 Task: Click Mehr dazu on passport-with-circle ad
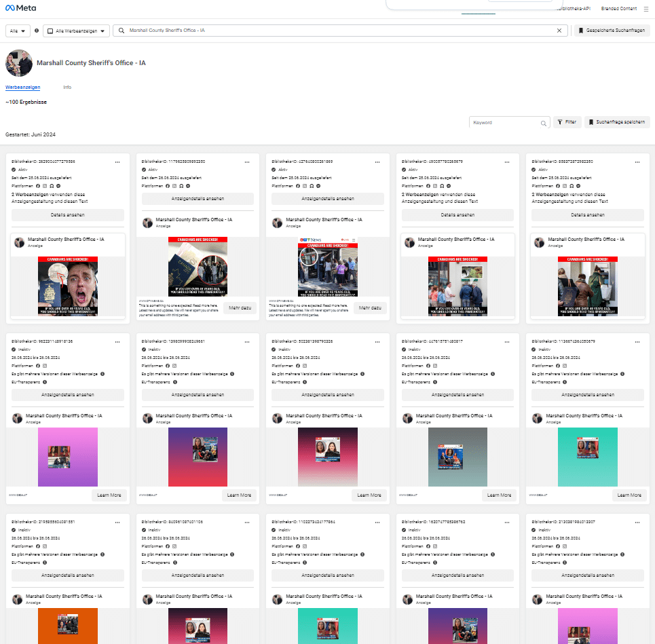point(240,308)
